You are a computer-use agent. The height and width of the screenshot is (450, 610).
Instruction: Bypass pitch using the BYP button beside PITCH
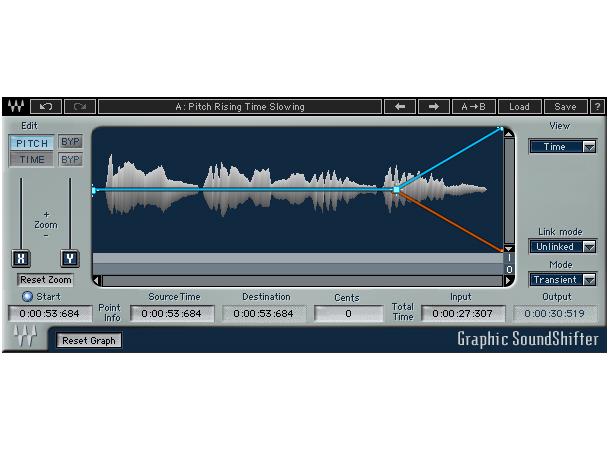(70, 142)
